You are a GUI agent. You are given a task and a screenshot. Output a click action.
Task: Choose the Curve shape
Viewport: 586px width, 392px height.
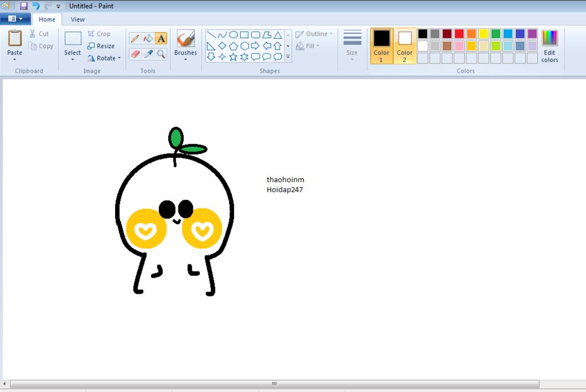point(222,35)
